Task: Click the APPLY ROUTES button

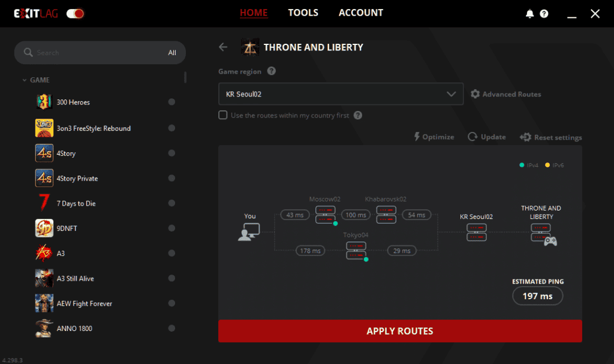Action: pyautogui.click(x=400, y=331)
